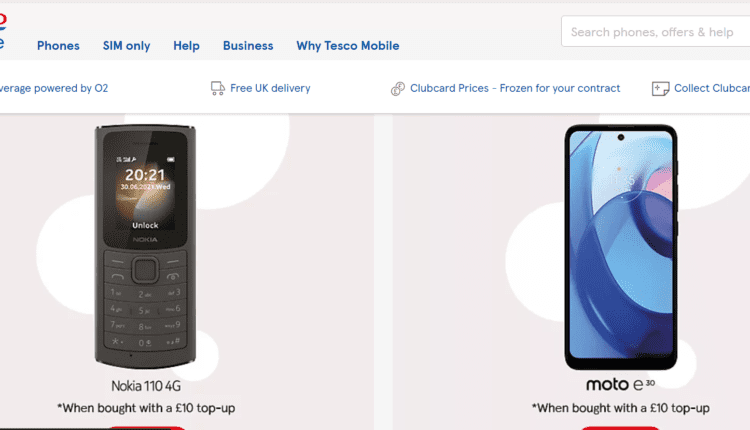
Task: Select the moto e30 phone image
Action: coord(621,247)
